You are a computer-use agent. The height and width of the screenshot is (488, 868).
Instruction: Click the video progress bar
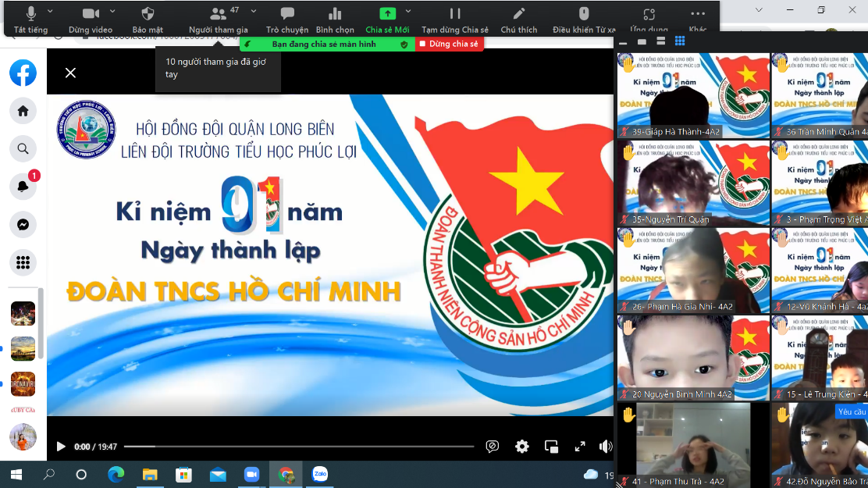[x=298, y=447]
